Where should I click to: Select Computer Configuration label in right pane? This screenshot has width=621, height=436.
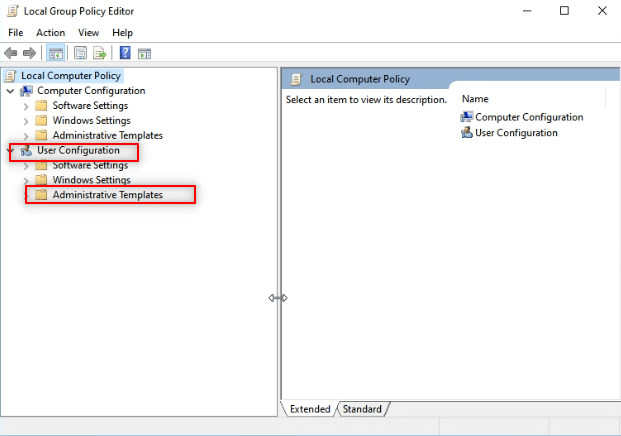529,117
